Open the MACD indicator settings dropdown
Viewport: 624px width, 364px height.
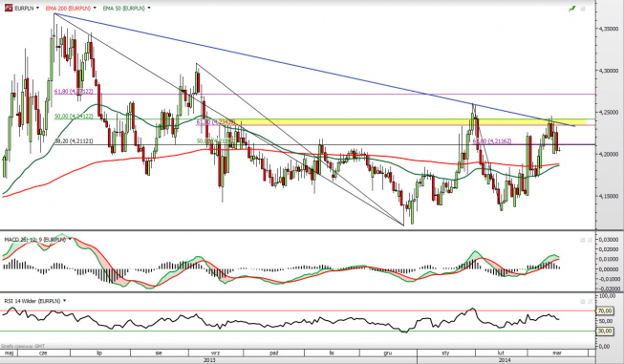(x=70, y=239)
